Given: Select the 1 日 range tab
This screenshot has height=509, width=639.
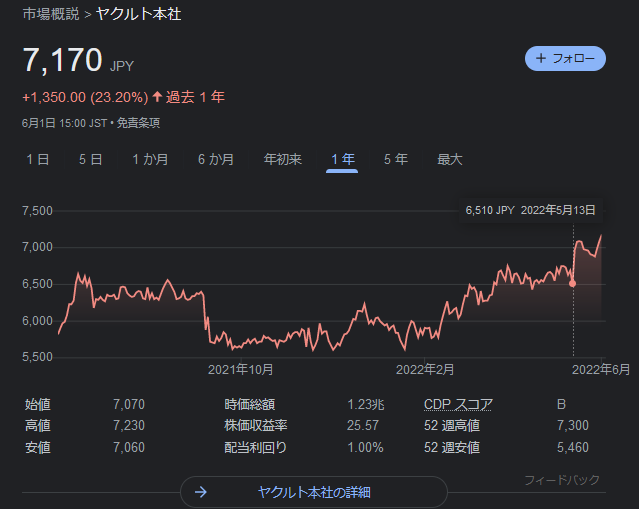Looking at the screenshot, I should coord(38,159).
